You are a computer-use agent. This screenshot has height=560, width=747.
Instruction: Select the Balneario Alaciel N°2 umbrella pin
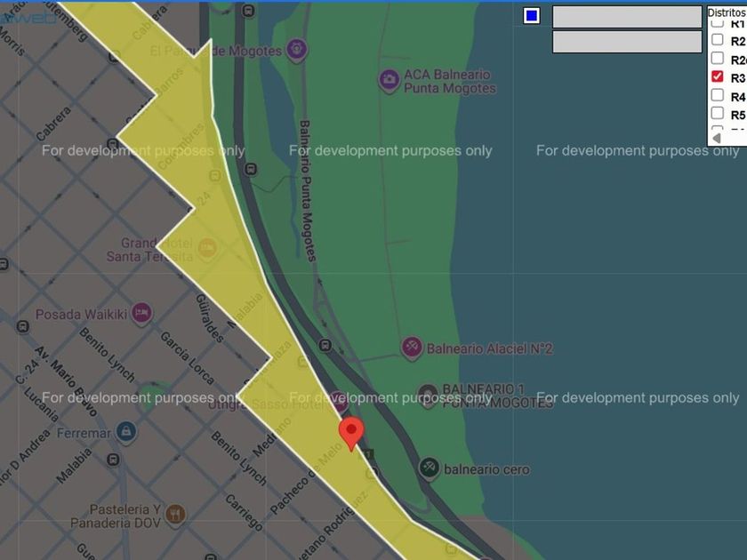click(412, 348)
